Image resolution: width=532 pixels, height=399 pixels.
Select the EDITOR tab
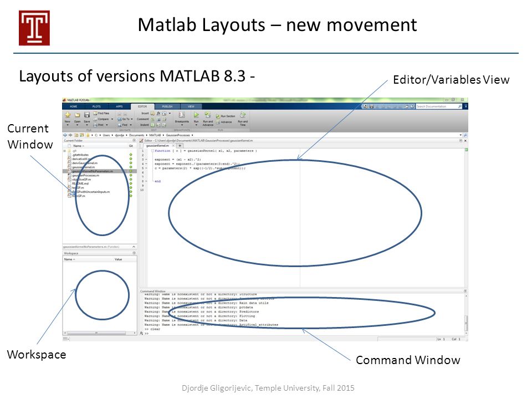coord(142,106)
